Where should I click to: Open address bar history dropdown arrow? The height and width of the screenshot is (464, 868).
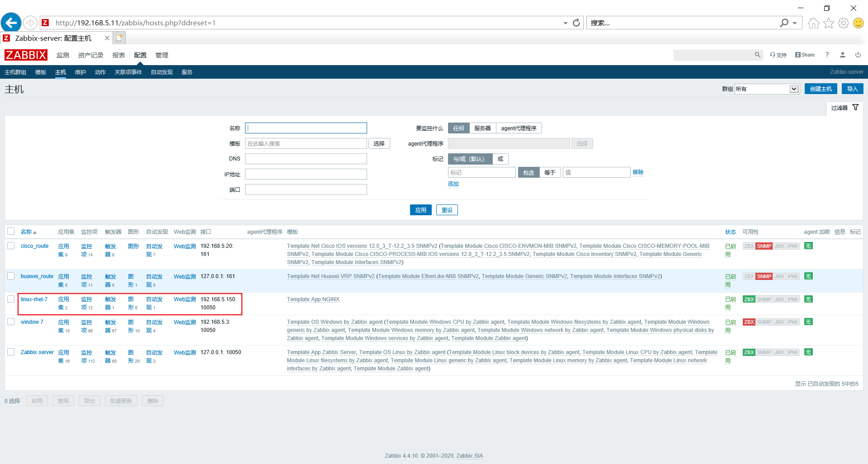coord(565,23)
